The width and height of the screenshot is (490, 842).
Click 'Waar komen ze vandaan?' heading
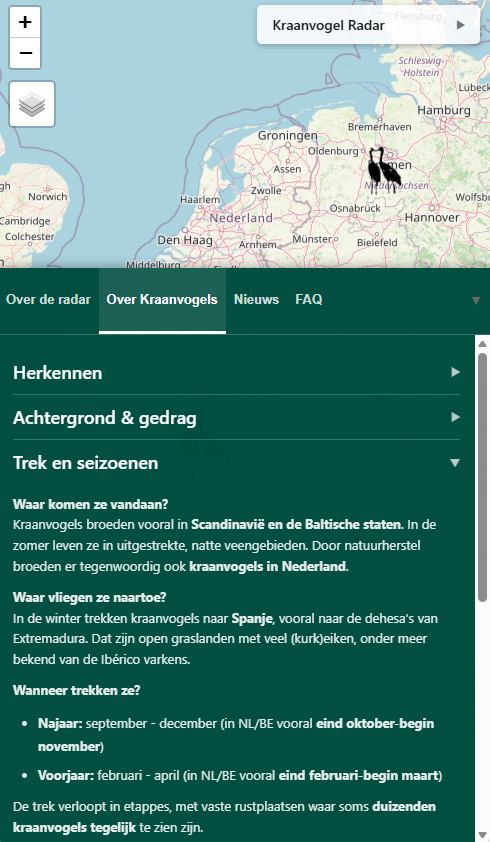[x=91, y=504]
